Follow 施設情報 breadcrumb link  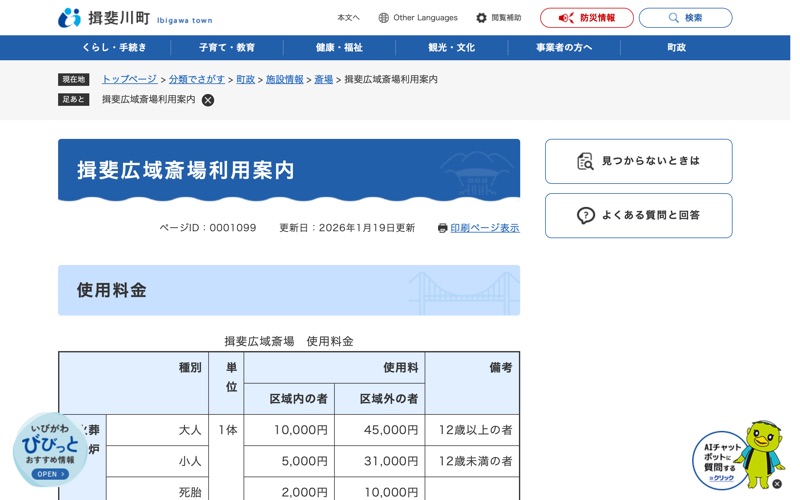point(285,79)
